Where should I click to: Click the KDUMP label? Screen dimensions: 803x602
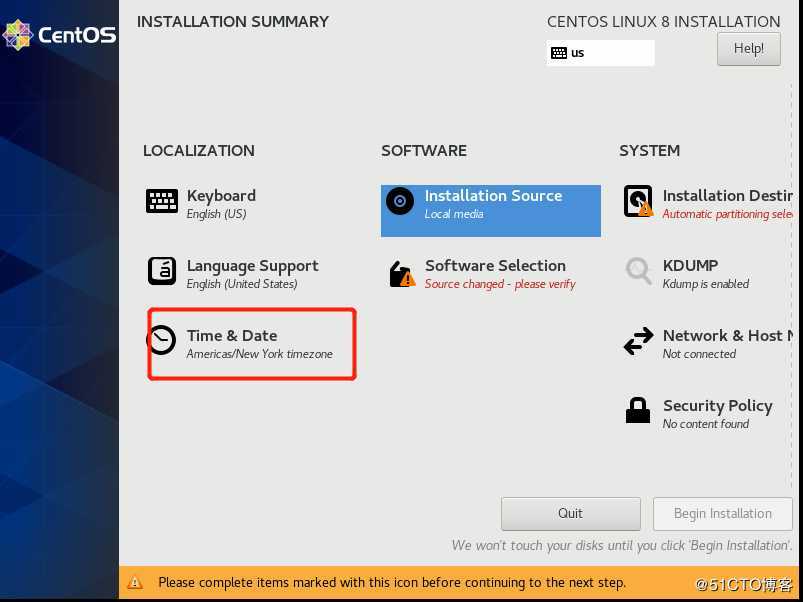click(690, 266)
